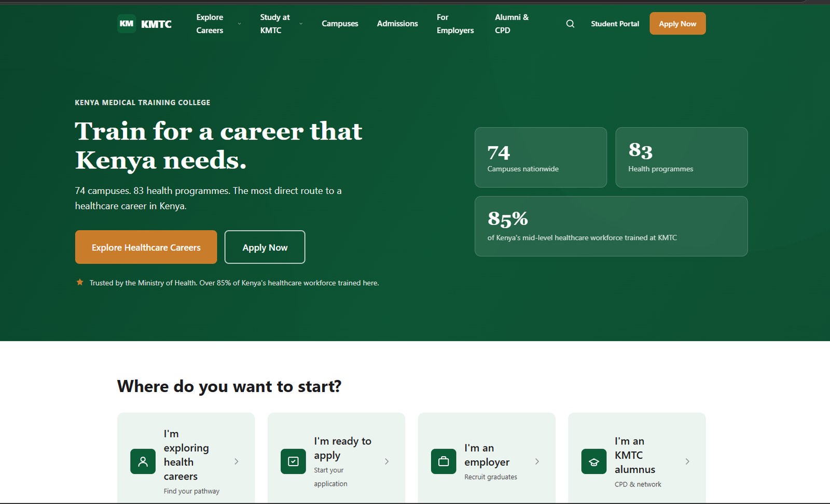Click the graduation cap icon on alumnus card
The image size is (830, 504).
point(594,461)
